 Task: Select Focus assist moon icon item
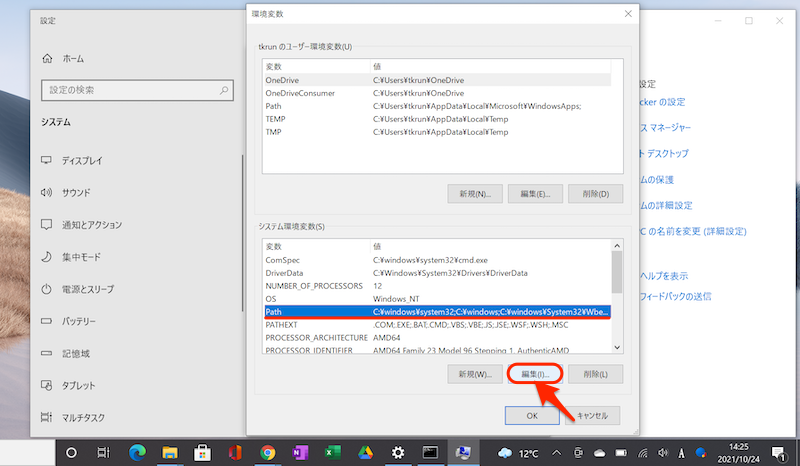click(x=46, y=257)
